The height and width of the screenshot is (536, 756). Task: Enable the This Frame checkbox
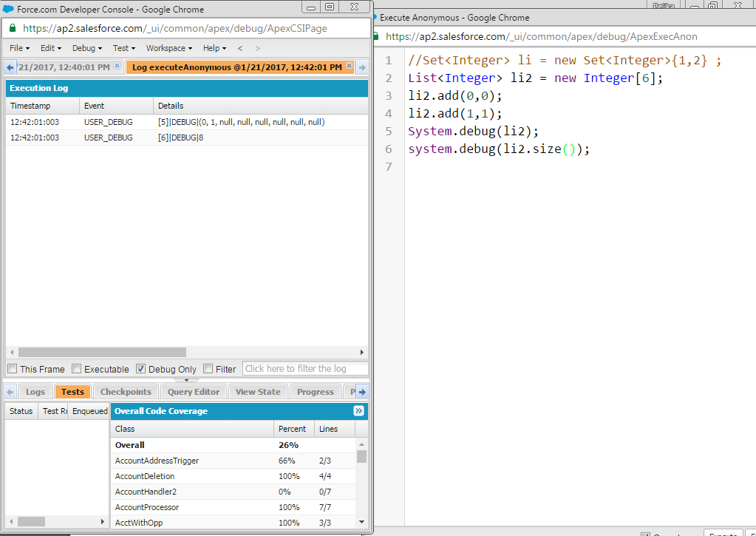12,369
